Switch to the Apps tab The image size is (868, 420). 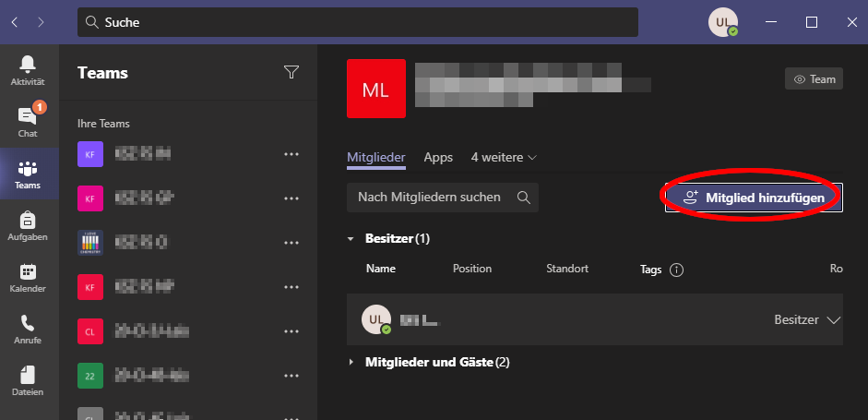click(x=438, y=158)
